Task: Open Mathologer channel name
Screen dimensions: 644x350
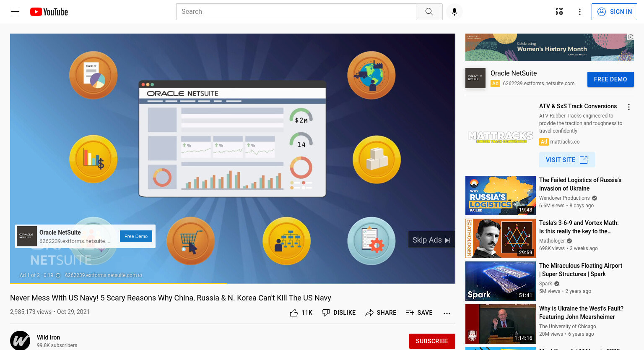Action: pos(552,241)
